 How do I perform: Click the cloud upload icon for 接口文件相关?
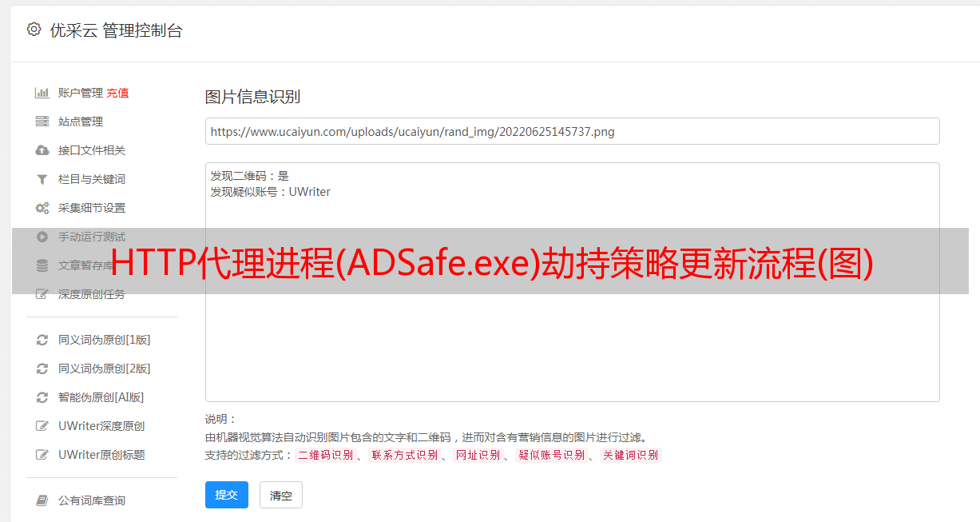42,150
